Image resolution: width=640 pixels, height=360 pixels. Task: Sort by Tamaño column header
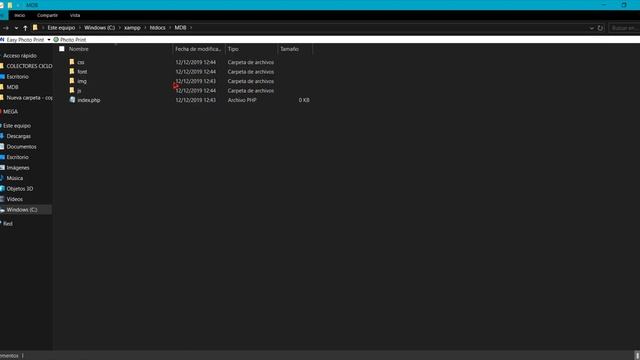point(289,49)
